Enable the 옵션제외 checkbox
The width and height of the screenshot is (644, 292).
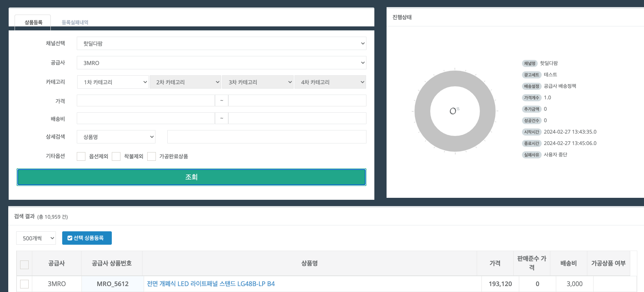click(x=81, y=156)
